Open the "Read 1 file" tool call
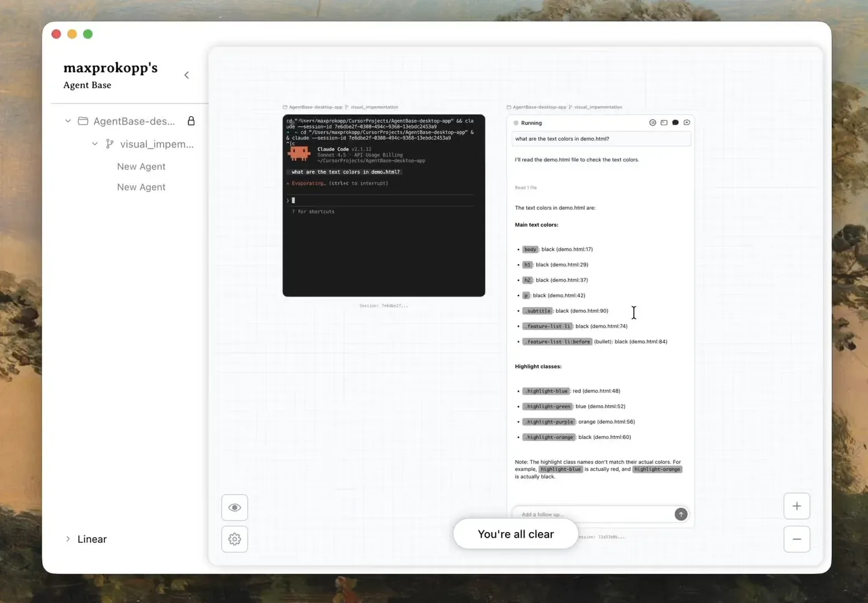This screenshot has width=868, height=603. point(526,188)
